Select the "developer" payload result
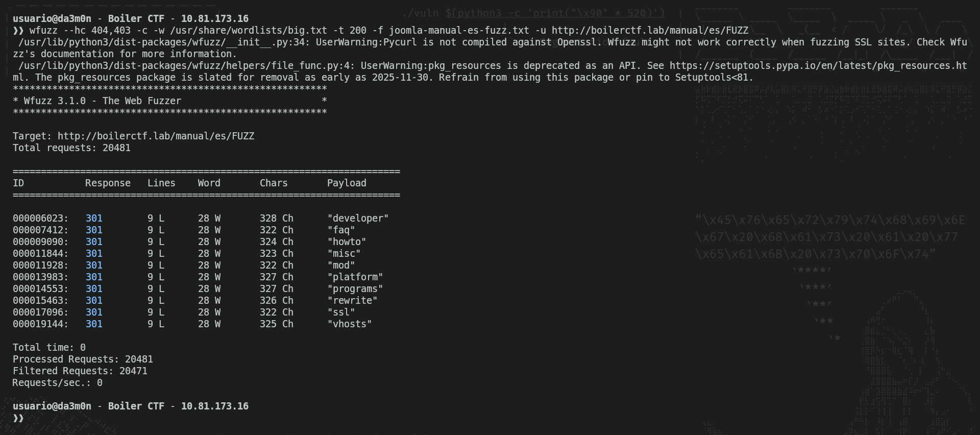The width and height of the screenshot is (980, 435). pos(358,219)
